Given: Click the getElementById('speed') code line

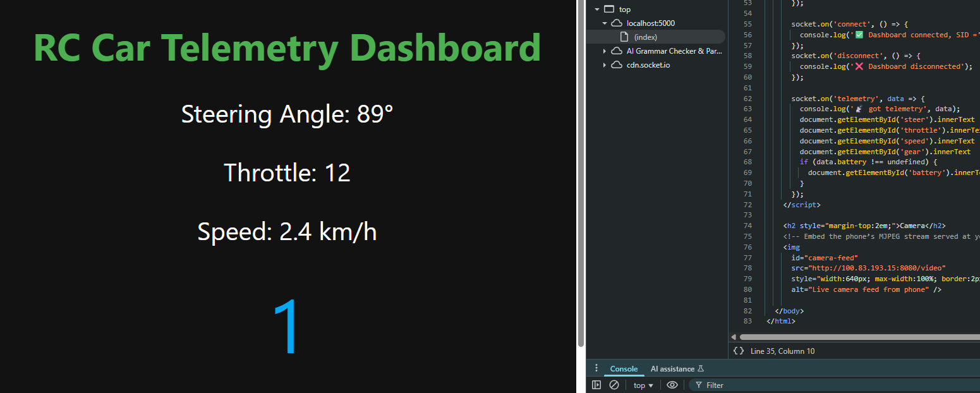Looking at the screenshot, I should 887,141.
